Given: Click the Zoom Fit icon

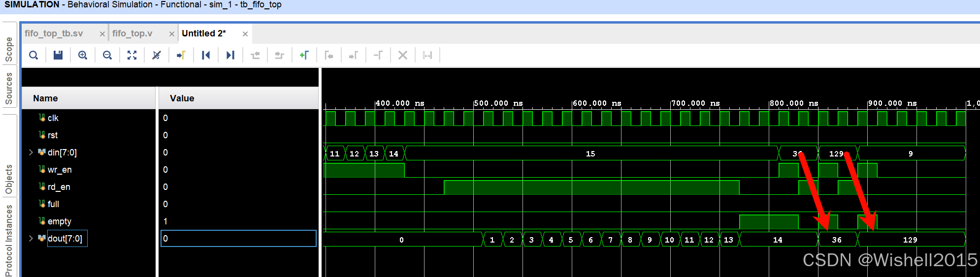Looking at the screenshot, I should point(132,55).
